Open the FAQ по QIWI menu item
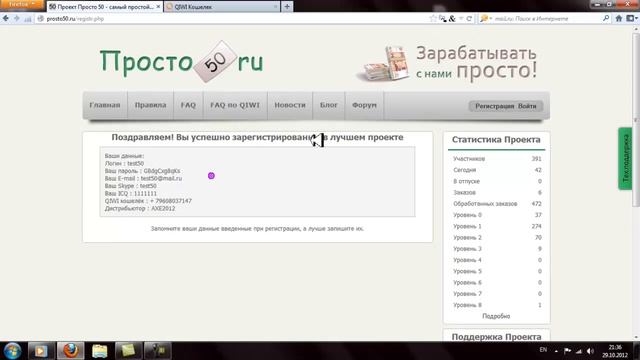 coord(235,105)
